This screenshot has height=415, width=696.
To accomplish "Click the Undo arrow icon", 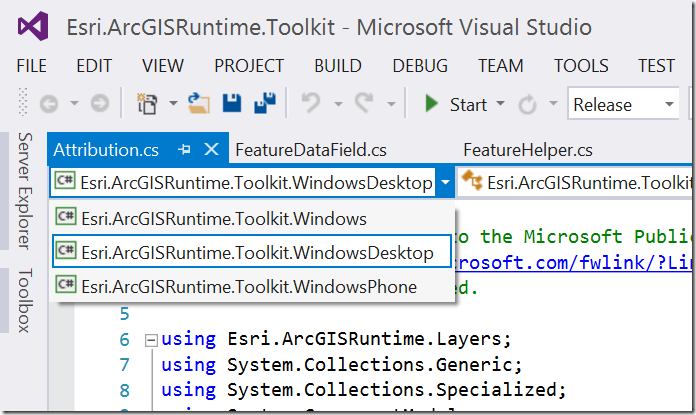I will [311, 104].
